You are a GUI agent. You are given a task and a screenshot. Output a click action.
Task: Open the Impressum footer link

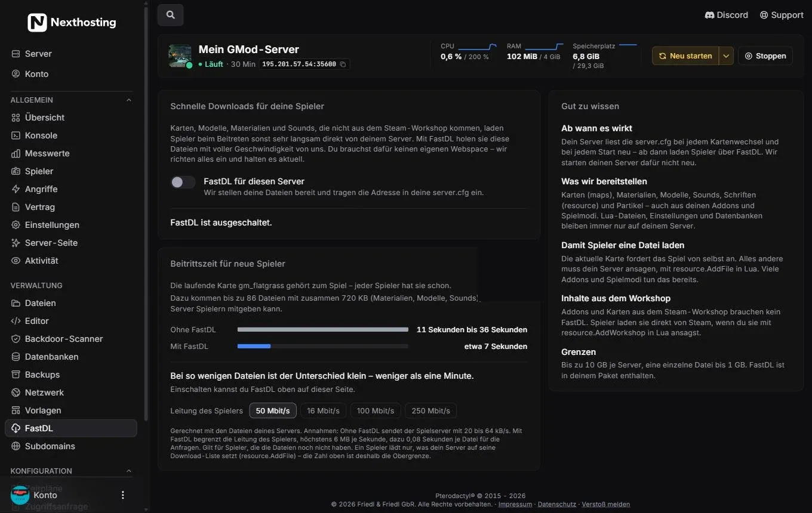(515, 505)
